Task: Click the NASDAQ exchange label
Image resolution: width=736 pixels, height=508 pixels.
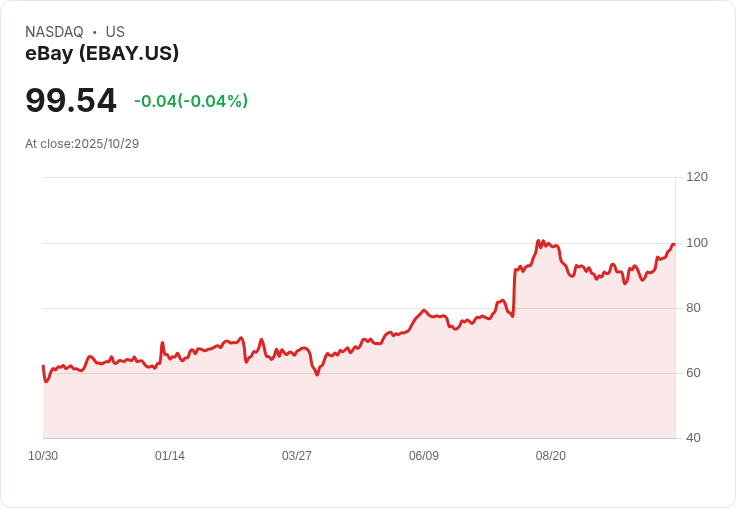Action: point(54,32)
